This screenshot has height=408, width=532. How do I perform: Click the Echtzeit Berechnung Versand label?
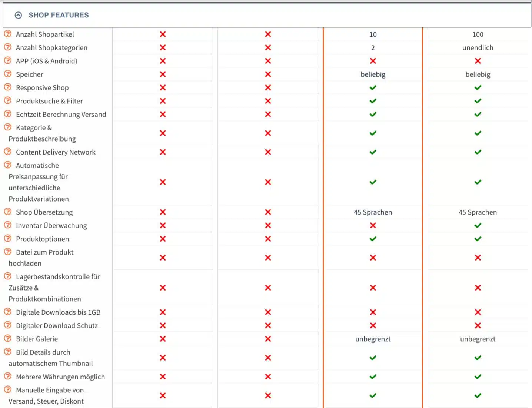61,115
